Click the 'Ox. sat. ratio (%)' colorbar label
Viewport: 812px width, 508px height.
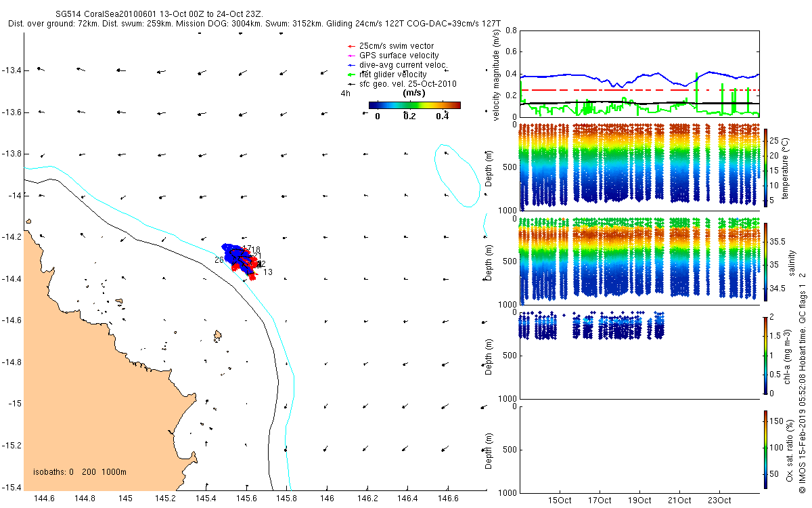pos(790,449)
